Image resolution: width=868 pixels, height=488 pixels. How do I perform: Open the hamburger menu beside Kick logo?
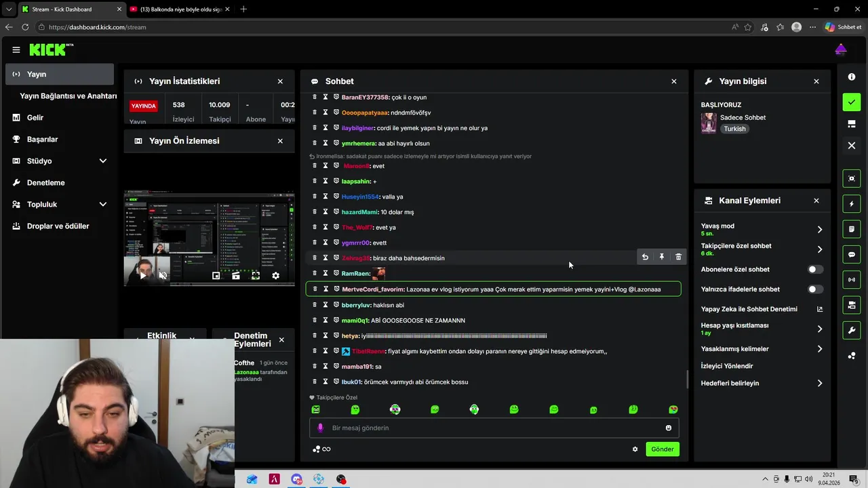pos(16,49)
